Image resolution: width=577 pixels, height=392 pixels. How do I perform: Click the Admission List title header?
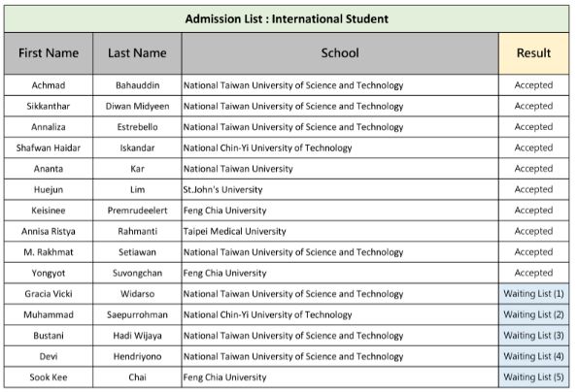[287, 18]
